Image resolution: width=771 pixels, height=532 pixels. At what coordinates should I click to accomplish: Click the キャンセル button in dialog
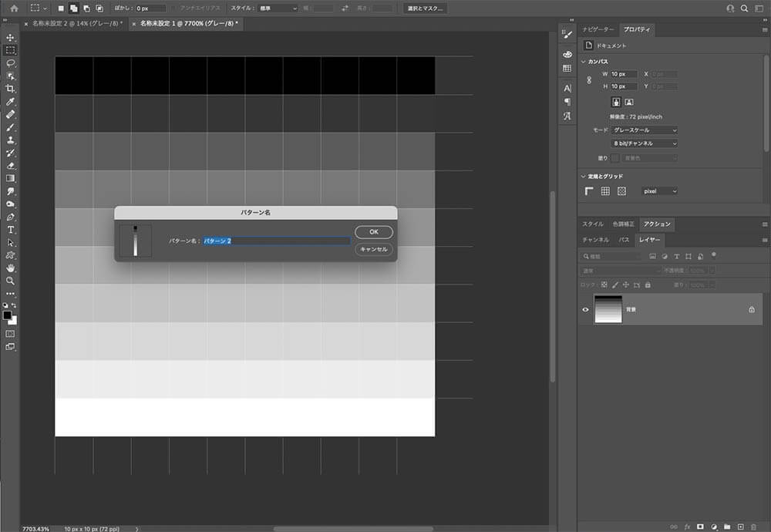click(374, 249)
